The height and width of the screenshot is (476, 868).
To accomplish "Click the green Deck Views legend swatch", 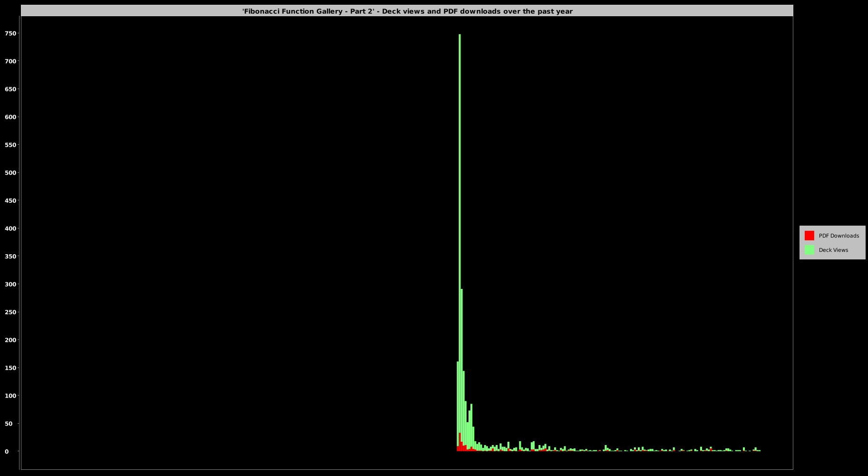I will 809,250.
